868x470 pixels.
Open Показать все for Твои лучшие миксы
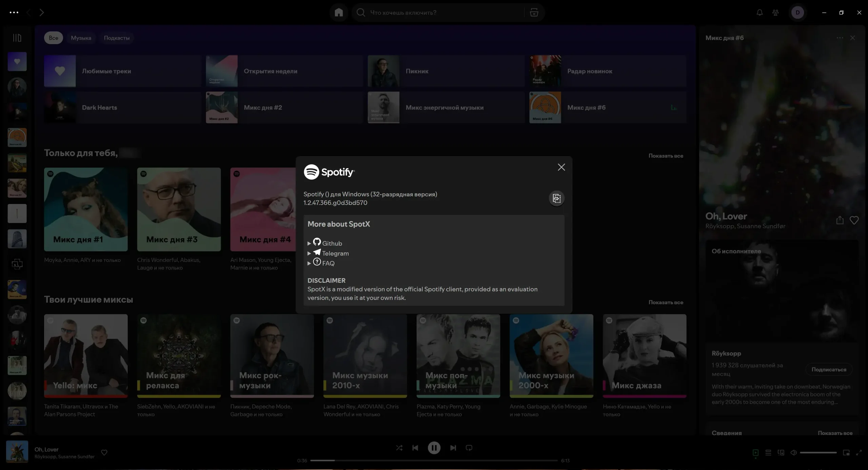click(666, 302)
